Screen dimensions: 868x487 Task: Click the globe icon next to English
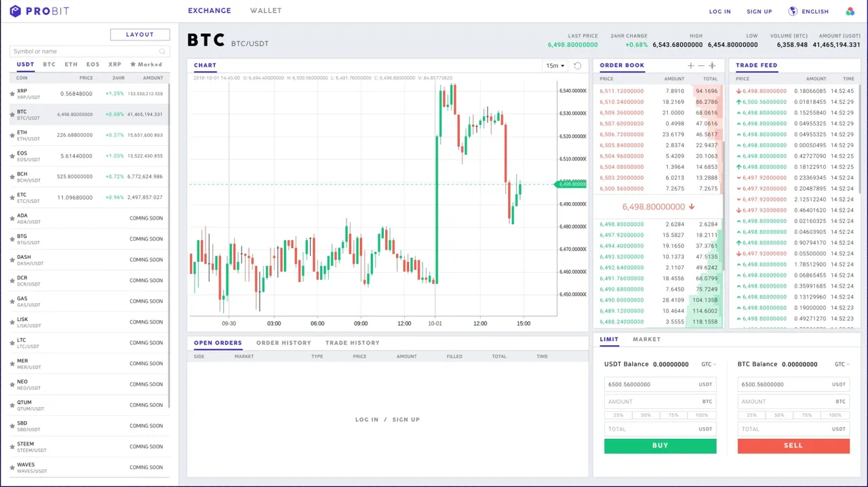793,11
